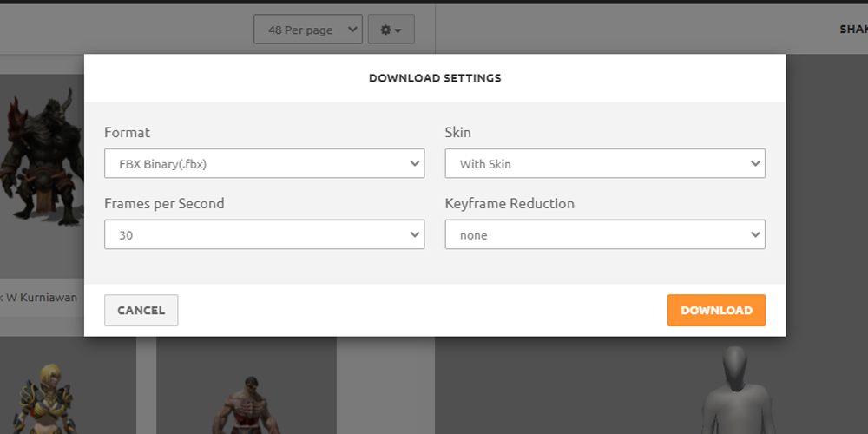
Task: Expand the Format dropdown showing FBX Binary
Action: point(264,163)
